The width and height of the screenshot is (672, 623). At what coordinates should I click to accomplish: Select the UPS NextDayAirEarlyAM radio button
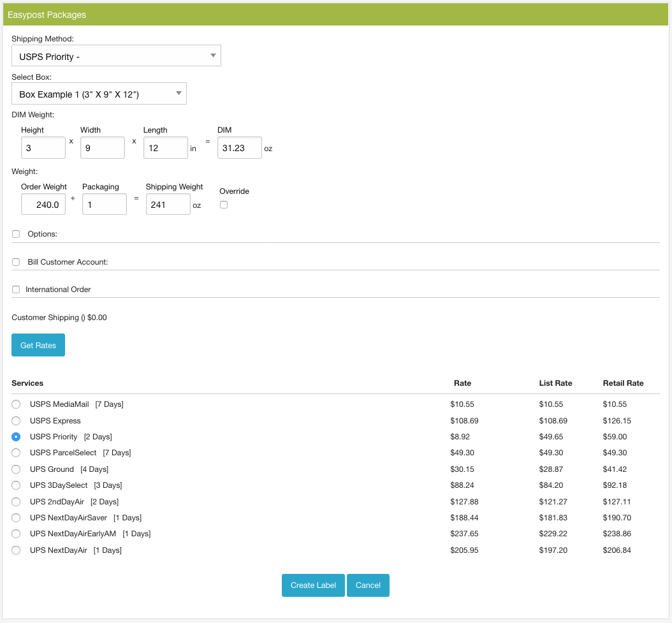click(x=16, y=534)
